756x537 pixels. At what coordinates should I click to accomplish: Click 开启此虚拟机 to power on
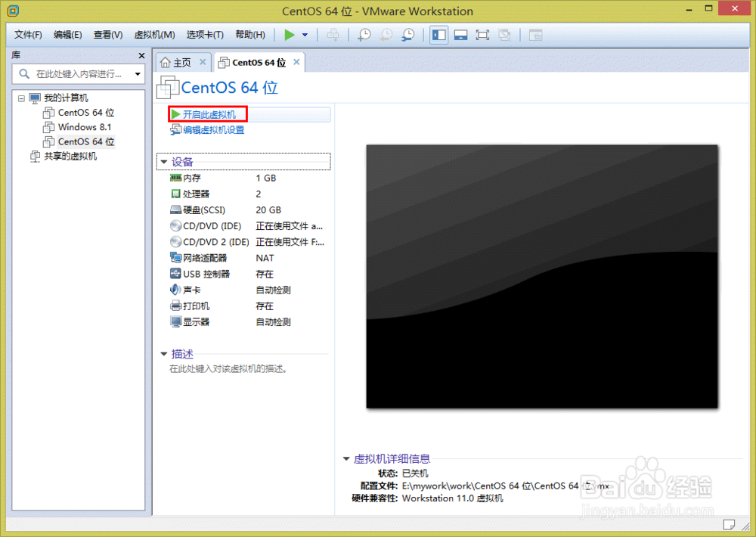point(209,114)
